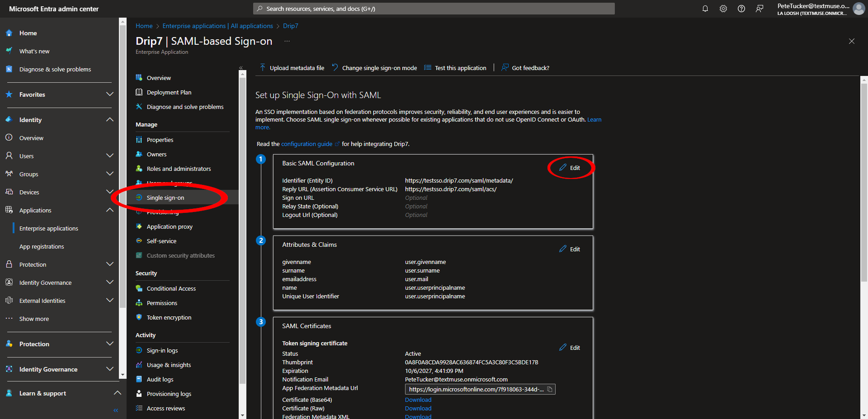Image resolution: width=868 pixels, height=419 pixels.
Task: Open App registrations in sidebar
Action: 42,246
